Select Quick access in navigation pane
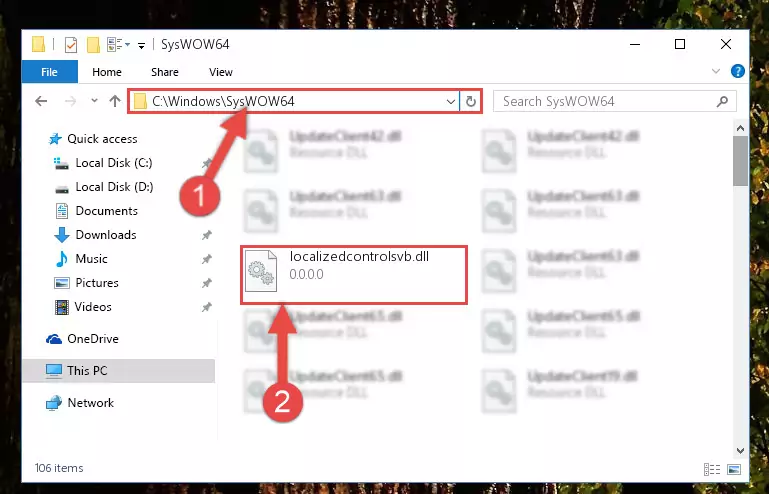769x494 pixels. pyautogui.click(x=102, y=139)
